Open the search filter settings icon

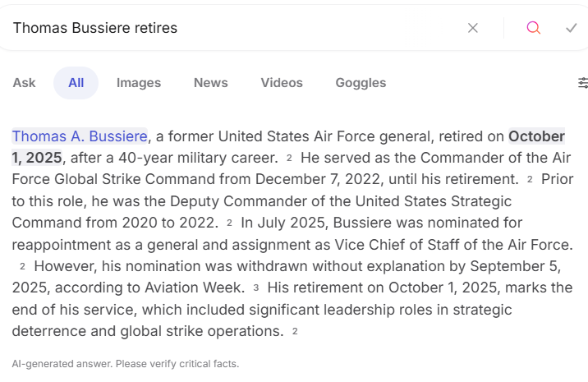click(583, 83)
